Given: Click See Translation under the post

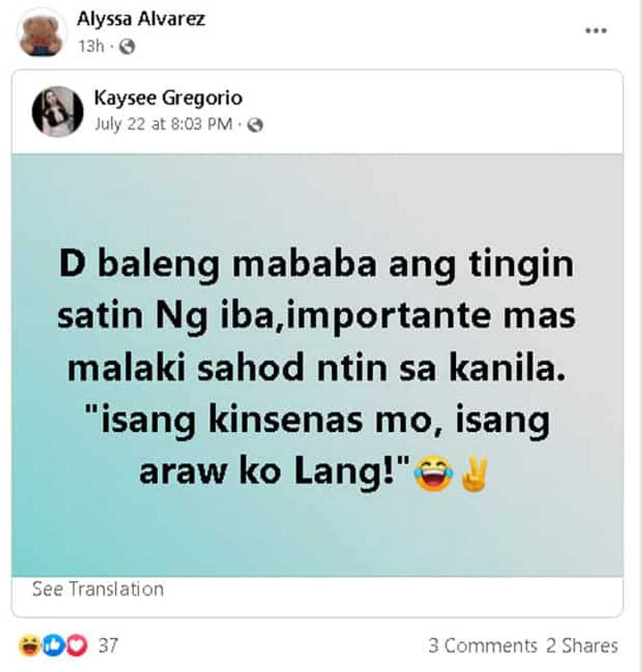Looking at the screenshot, I should pyautogui.click(x=97, y=589).
